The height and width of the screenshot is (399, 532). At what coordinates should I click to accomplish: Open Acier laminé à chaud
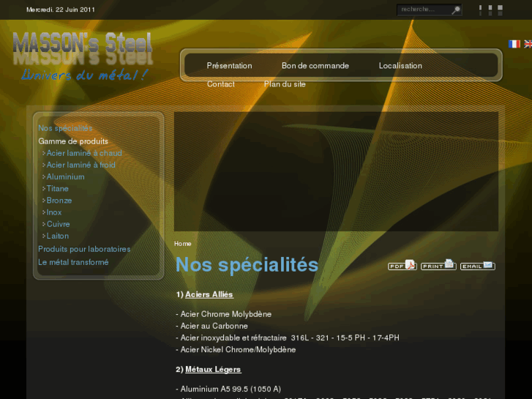click(x=84, y=153)
